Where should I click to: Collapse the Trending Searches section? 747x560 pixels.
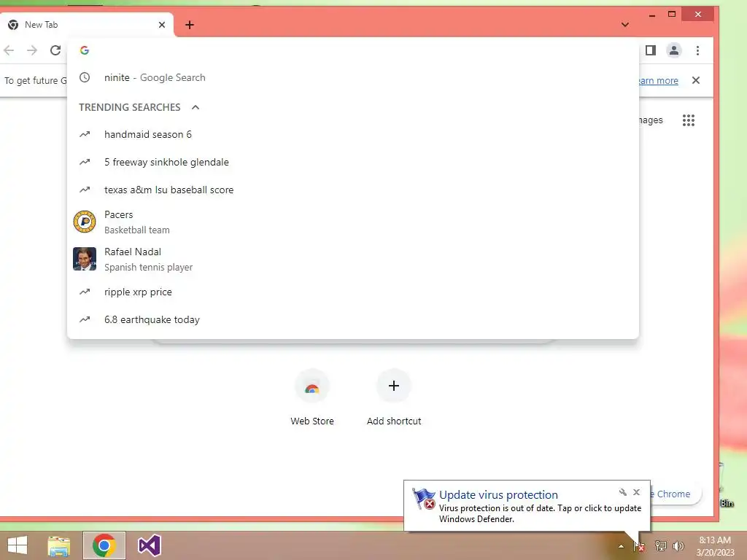(x=196, y=107)
